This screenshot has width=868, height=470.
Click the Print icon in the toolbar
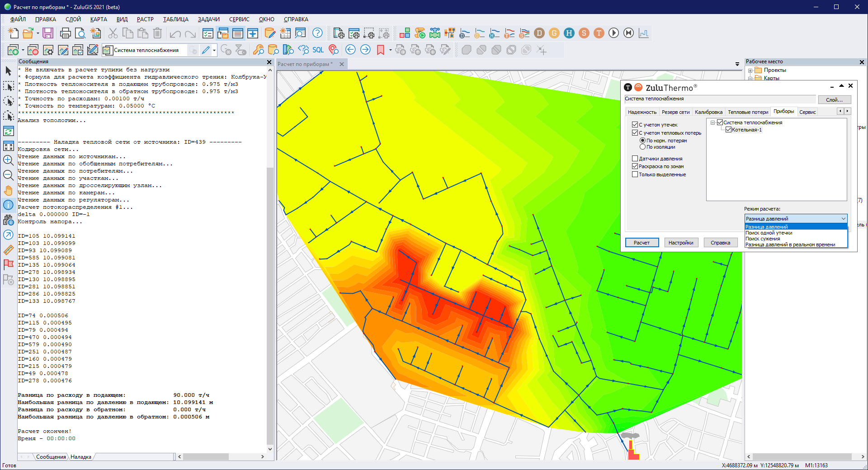tap(65, 33)
